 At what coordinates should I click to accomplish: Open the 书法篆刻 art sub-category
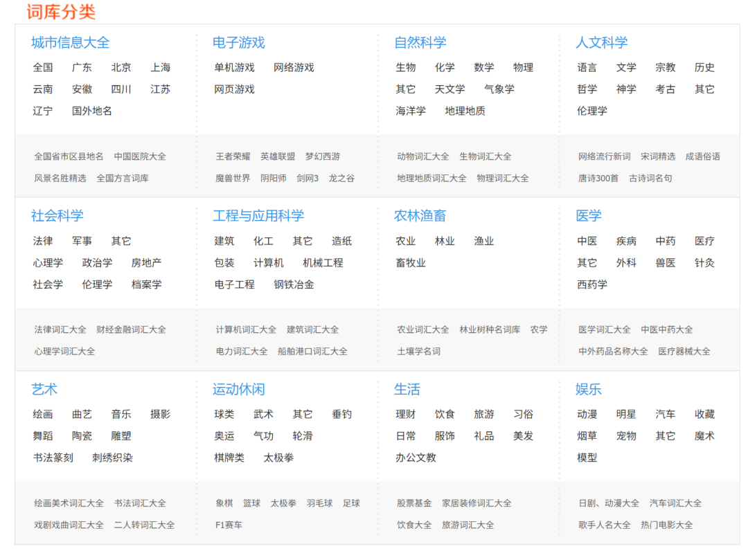coord(53,458)
